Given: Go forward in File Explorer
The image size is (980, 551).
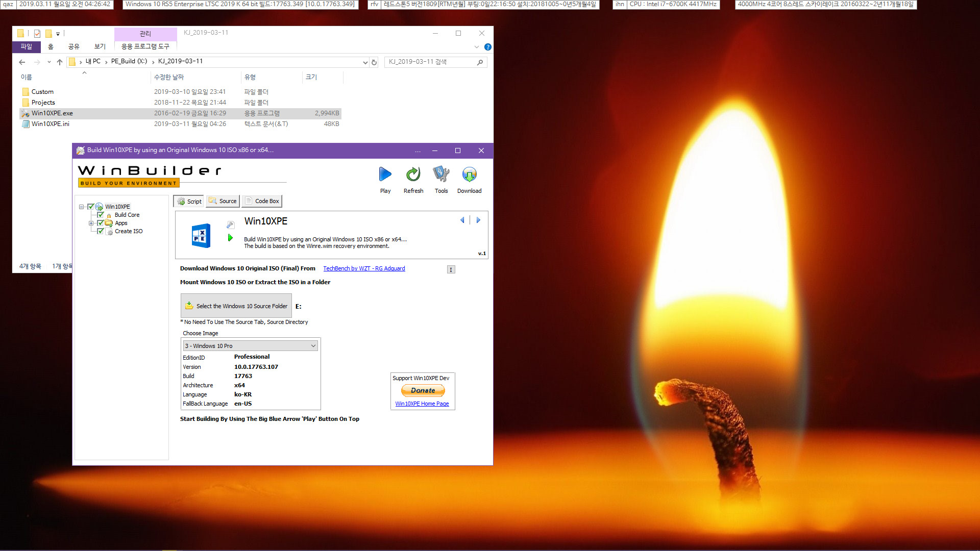Looking at the screenshot, I should click(37, 62).
